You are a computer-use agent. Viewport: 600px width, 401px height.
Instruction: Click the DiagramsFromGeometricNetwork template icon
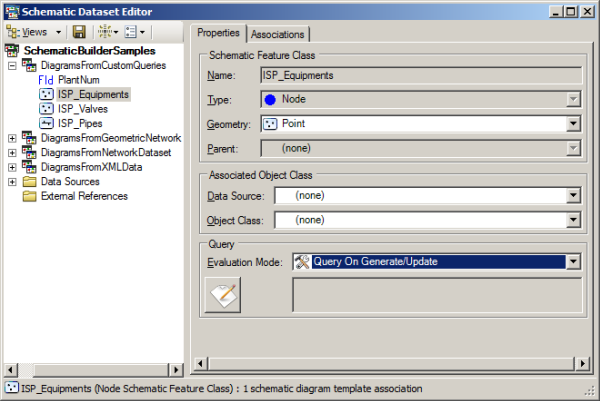coord(29,138)
